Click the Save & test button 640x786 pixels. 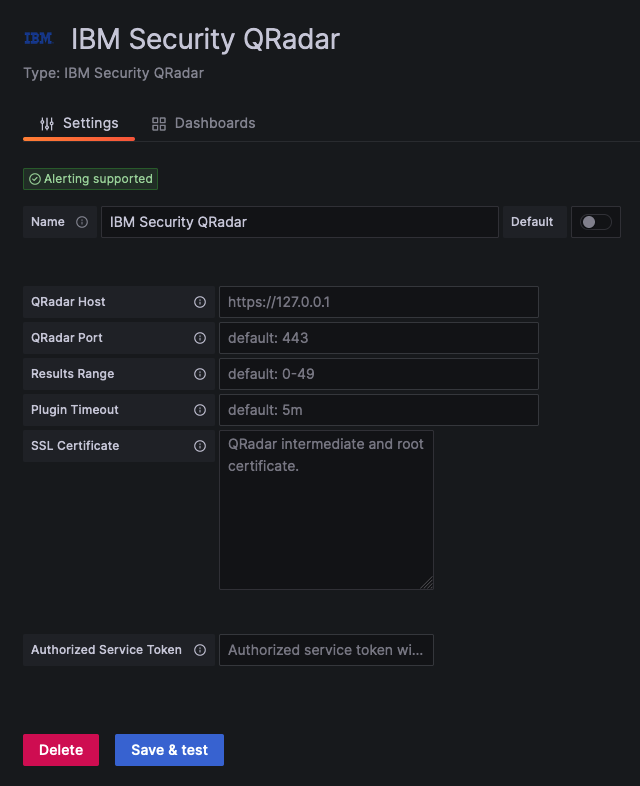(169, 750)
